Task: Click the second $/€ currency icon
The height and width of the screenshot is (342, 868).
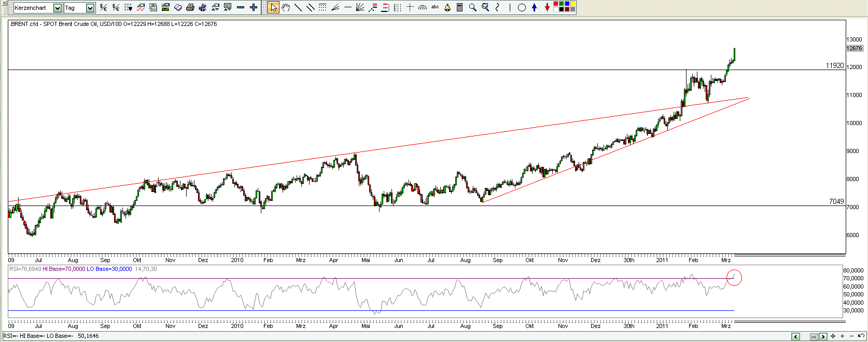Action: (116, 7)
